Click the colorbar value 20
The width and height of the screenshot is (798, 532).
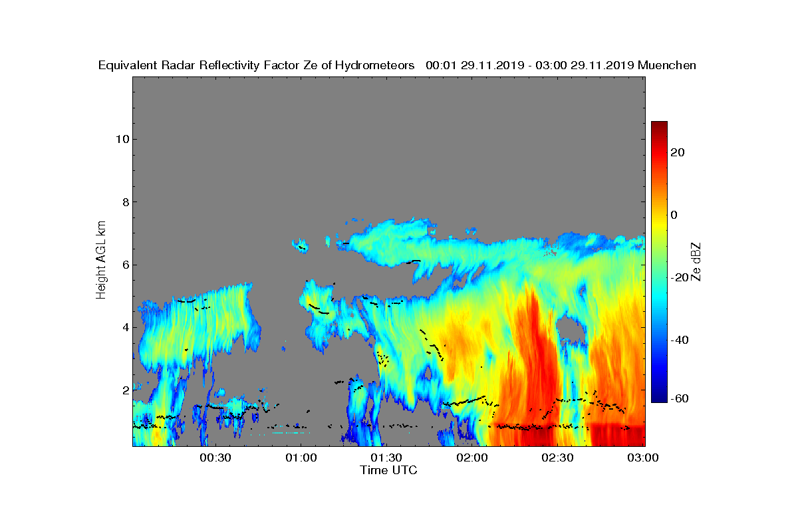(678, 152)
